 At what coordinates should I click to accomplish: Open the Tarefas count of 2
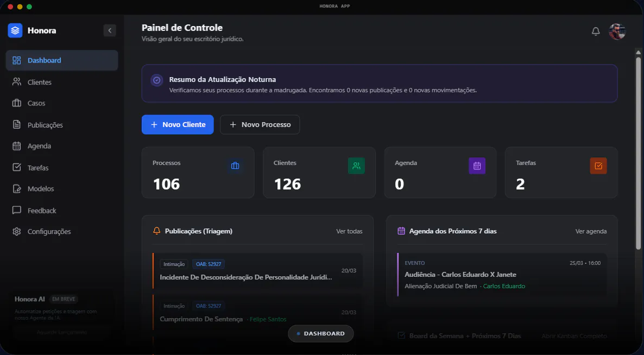(520, 184)
